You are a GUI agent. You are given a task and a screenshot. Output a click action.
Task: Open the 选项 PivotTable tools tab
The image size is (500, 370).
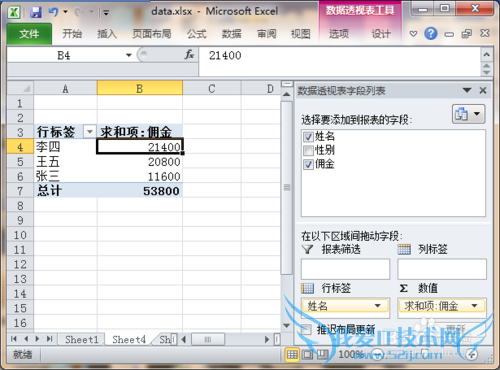click(339, 34)
